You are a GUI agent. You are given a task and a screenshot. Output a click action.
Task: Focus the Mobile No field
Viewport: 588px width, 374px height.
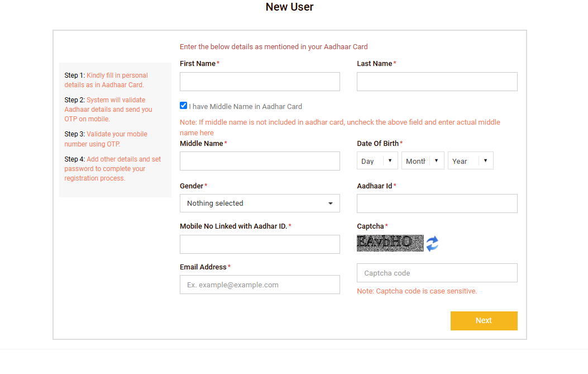coord(260,244)
